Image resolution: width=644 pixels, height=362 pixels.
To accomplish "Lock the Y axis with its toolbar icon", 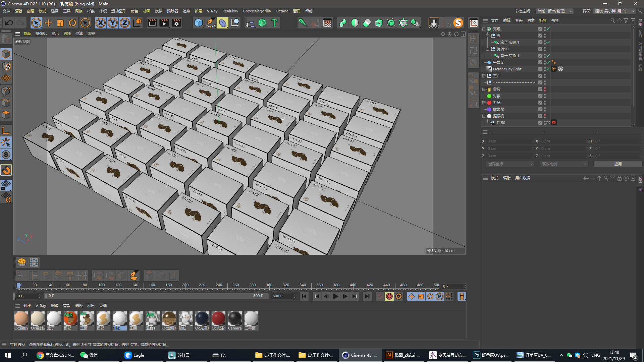I will tap(112, 23).
